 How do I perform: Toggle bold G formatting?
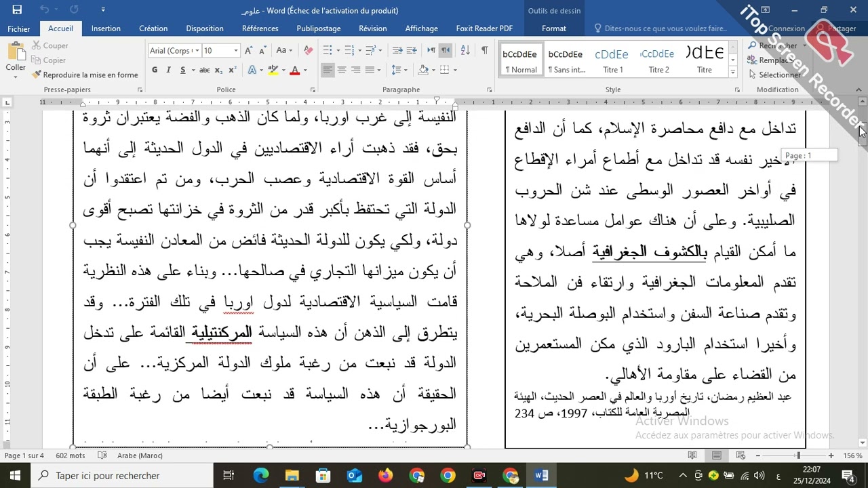click(155, 70)
